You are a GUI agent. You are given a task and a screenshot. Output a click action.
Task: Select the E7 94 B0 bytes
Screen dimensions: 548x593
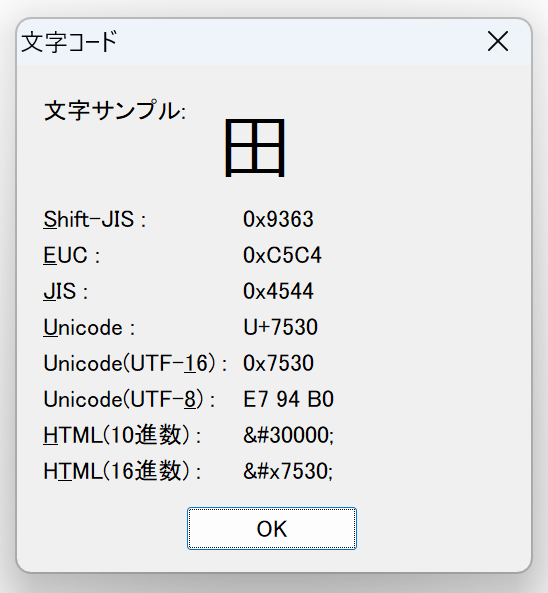[x=288, y=399]
